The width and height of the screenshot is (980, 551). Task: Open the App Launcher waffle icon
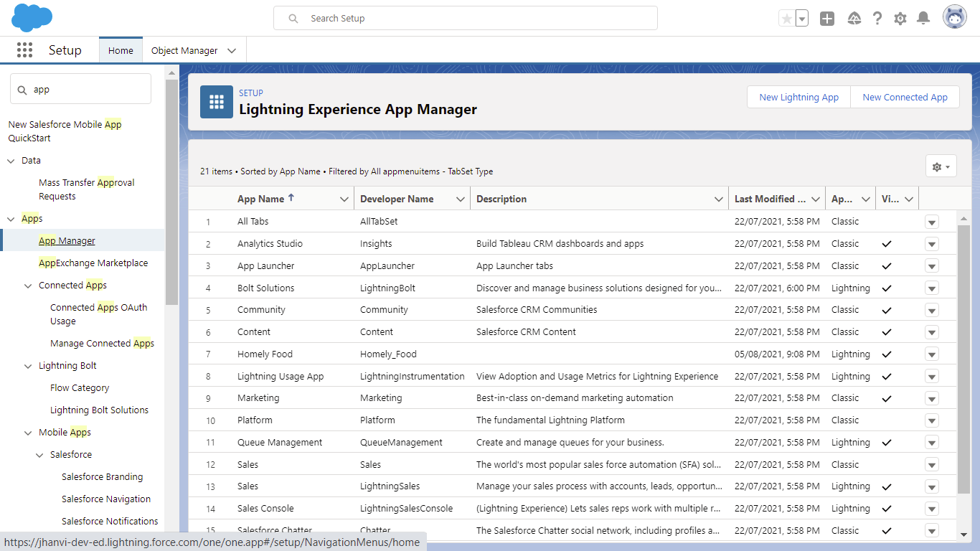tap(24, 50)
